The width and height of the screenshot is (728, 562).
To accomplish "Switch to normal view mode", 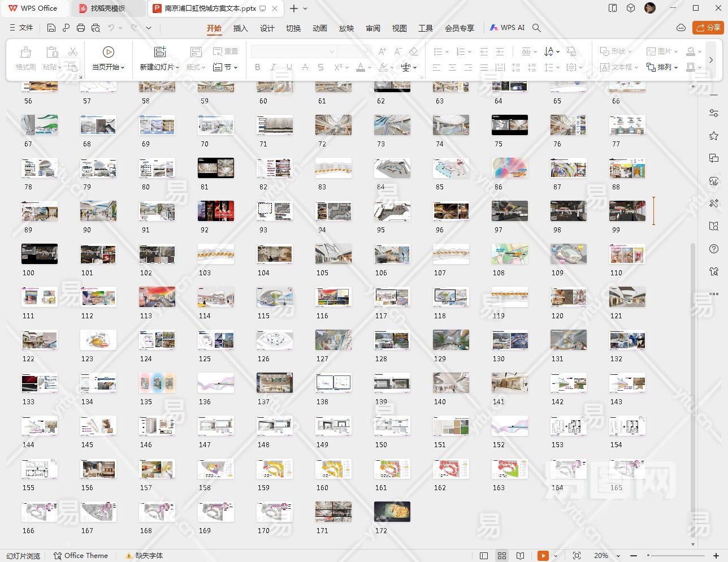I will [484, 556].
